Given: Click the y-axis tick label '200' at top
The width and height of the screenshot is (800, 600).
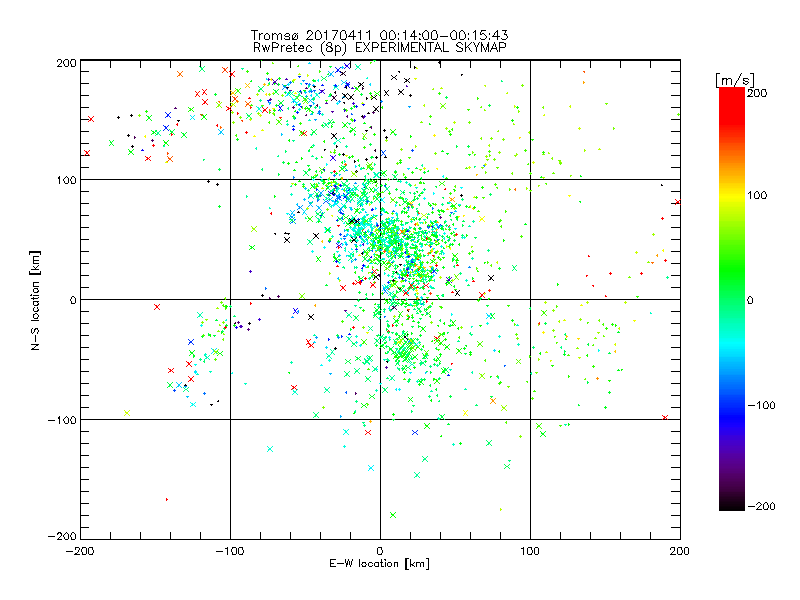Looking at the screenshot, I should (x=66, y=63).
